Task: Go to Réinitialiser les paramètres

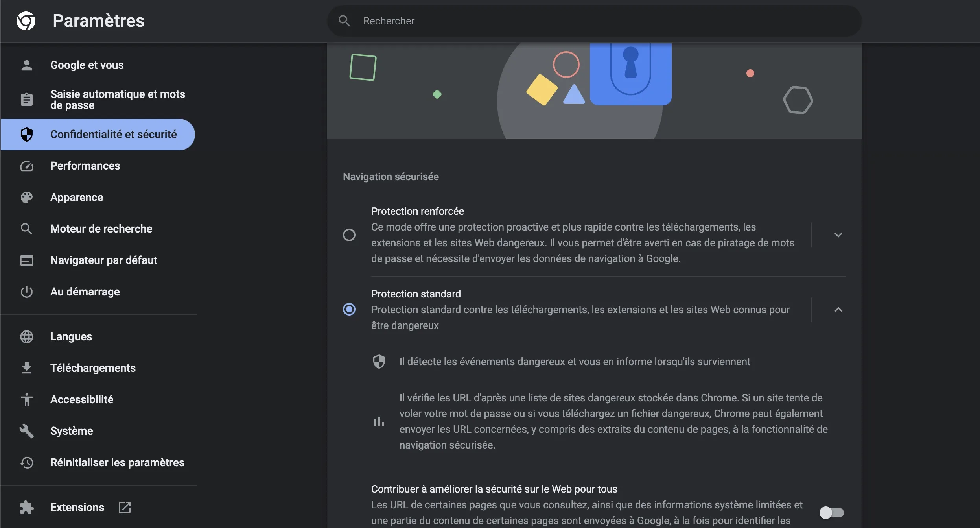Action: click(117, 463)
